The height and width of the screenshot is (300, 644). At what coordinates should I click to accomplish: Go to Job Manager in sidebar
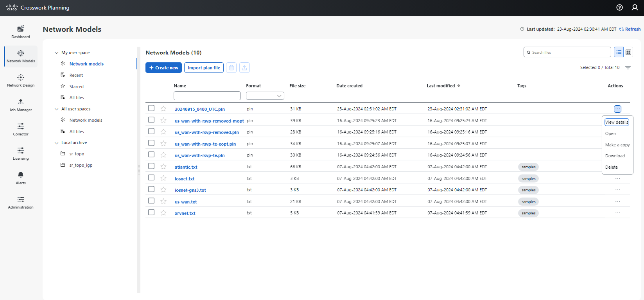tap(21, 105)
